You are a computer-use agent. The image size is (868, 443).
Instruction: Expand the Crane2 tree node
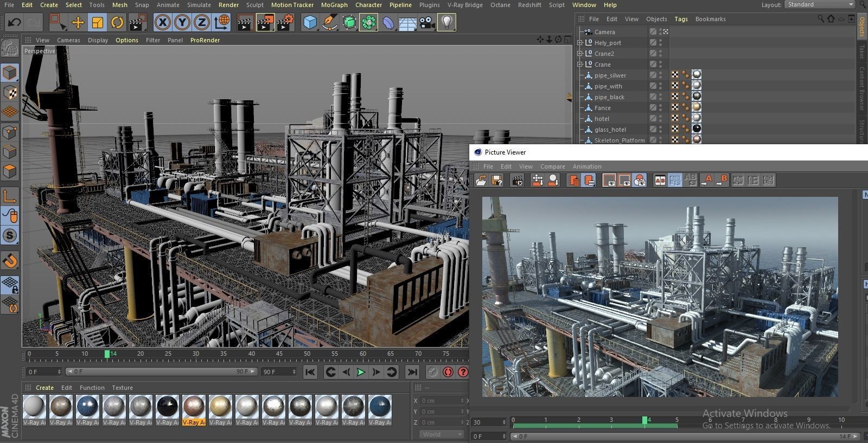(580, 54)
